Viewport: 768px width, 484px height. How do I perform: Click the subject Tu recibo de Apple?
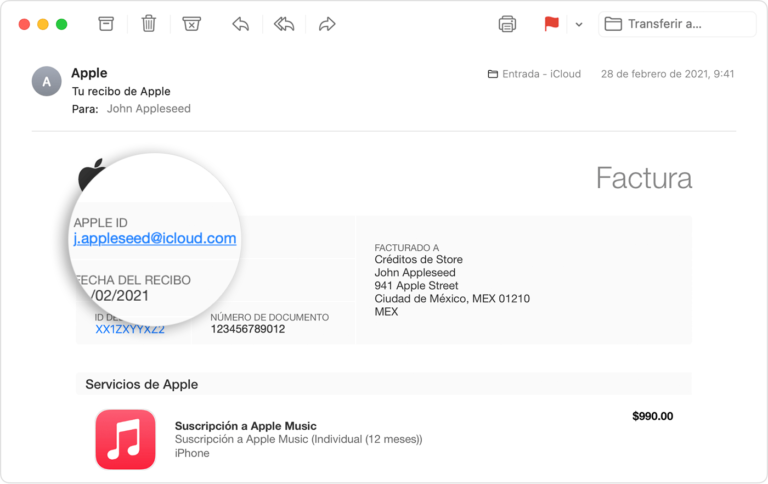[x=121, y=92]
